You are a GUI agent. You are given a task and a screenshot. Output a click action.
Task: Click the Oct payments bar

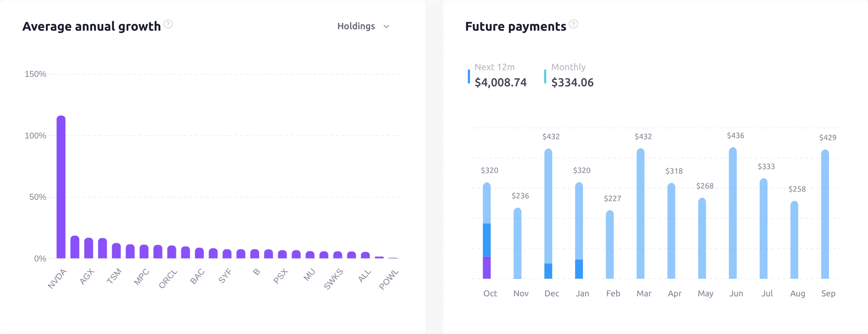click(487, 230)
